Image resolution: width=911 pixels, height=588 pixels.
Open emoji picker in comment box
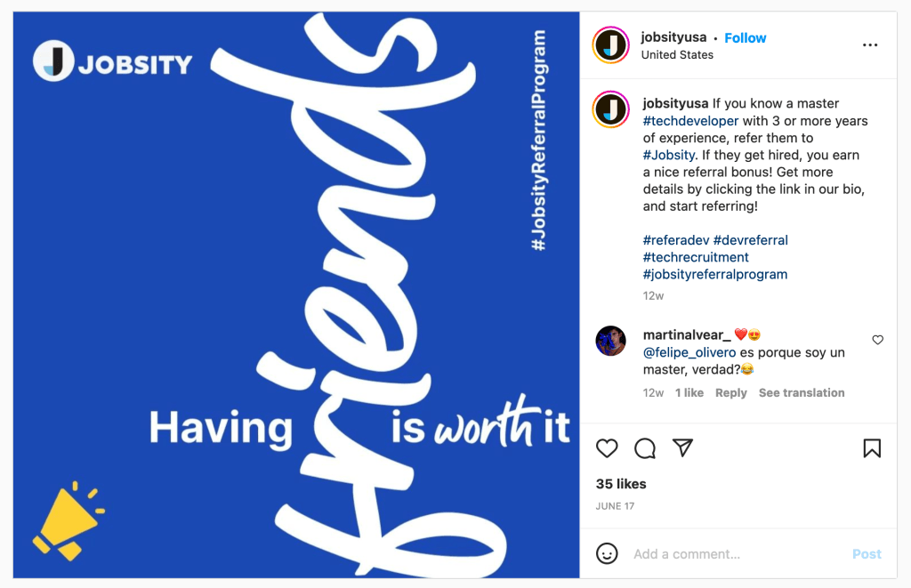(607, 553)
